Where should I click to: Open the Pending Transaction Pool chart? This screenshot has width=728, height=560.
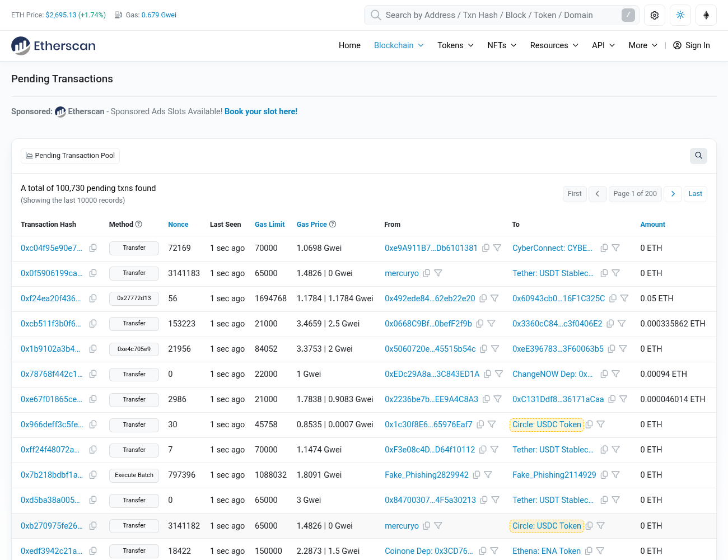[x=70, y=156]
